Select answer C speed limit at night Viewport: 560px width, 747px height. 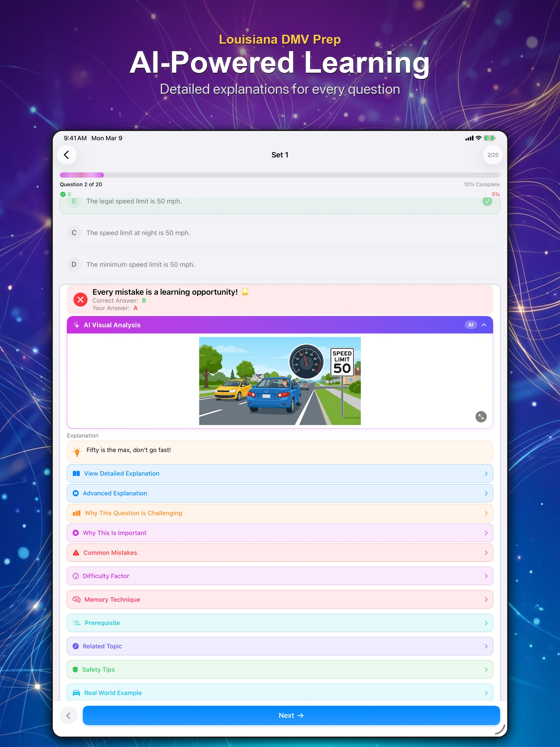point(280,233)
